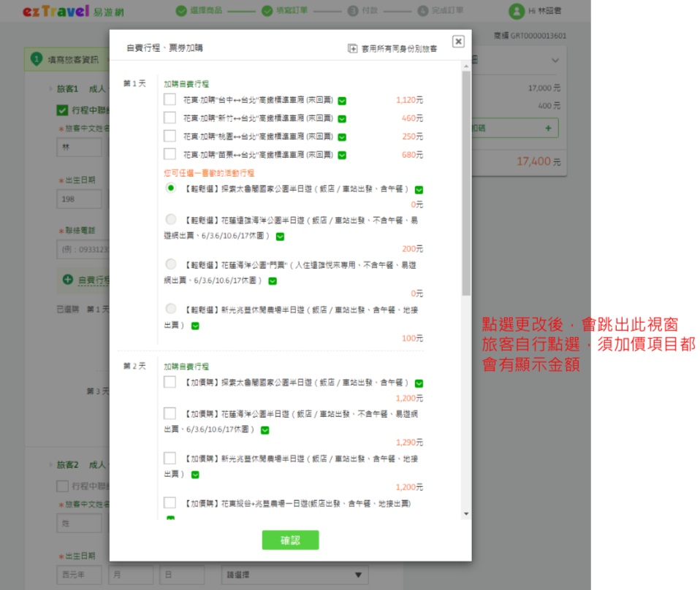Open green arrow icon for 苗栗↔台北 高鐵 ticket
The width and height of the screenshot is (700, 590).
[342, 155]
